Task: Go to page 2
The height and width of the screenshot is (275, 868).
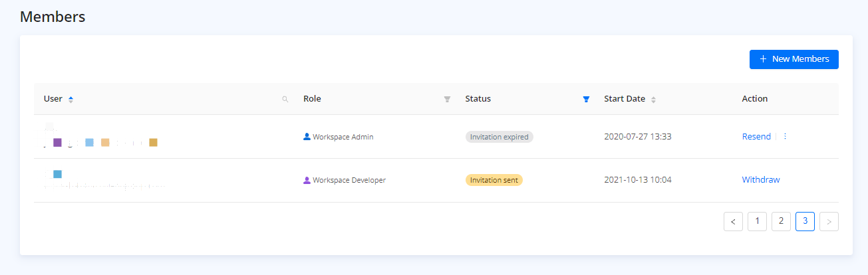Action: (x=781, y=222)
